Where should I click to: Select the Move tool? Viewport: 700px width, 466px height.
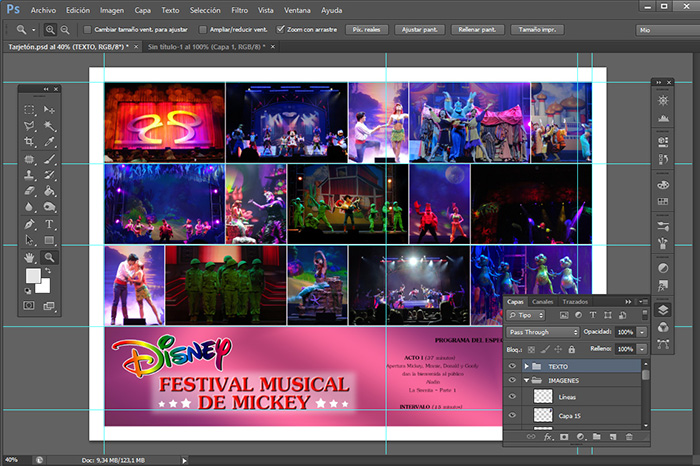tap(49, 110)
